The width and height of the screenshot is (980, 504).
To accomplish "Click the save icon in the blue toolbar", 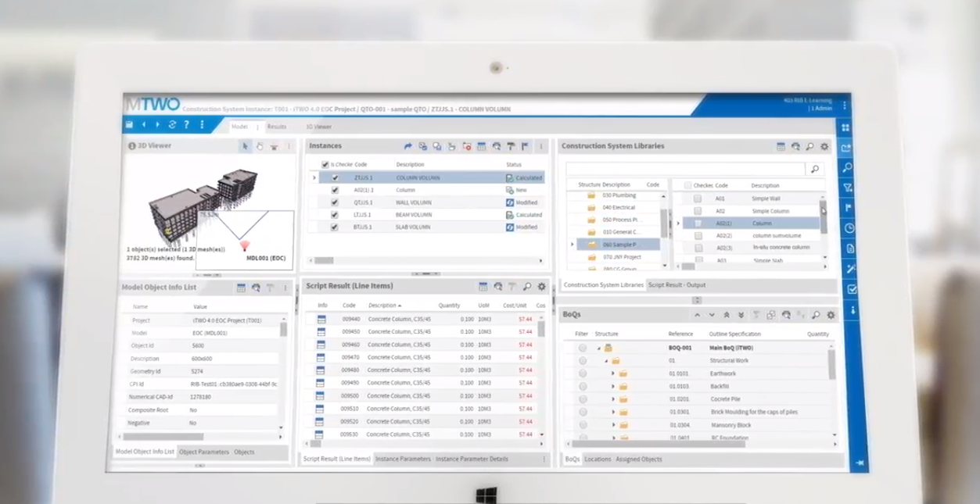I will [130, 125].
